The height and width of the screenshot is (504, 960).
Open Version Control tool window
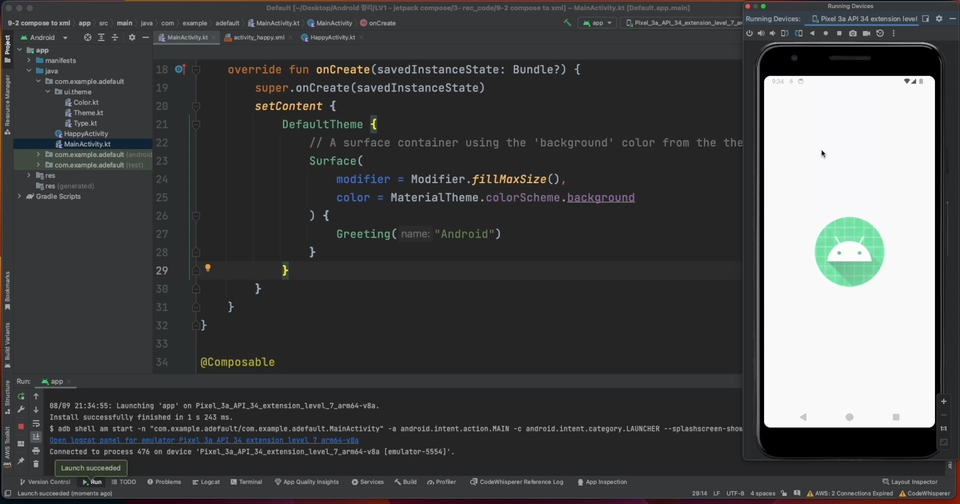[x=45, y=482]
